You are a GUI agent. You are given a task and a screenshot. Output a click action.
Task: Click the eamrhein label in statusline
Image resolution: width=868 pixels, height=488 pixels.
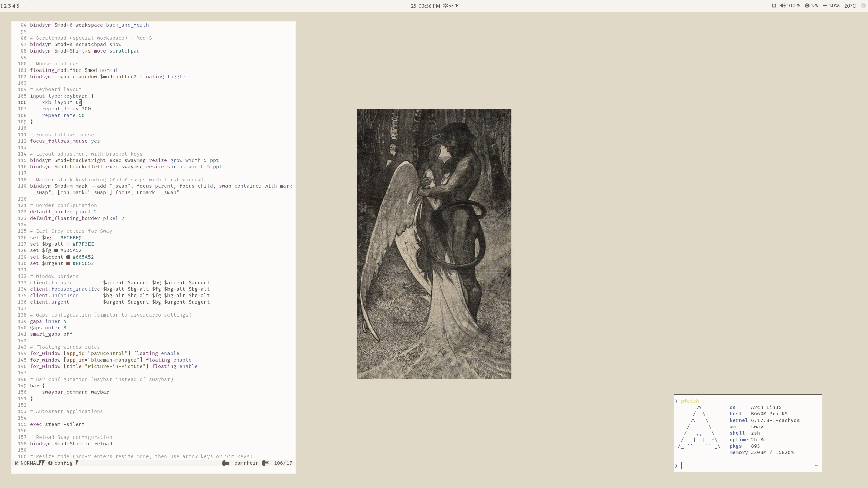point(246,463)
